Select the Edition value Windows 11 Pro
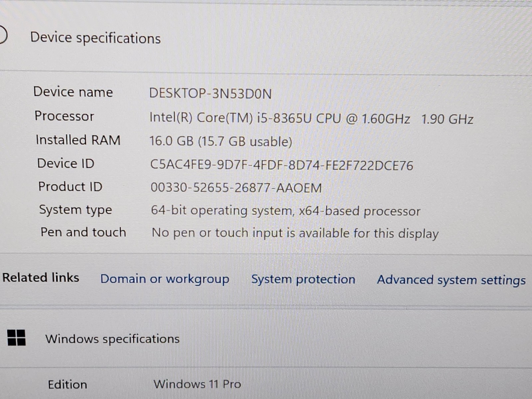Image resolution: width=532 pixels, height=399 pixels. (197, 384)
